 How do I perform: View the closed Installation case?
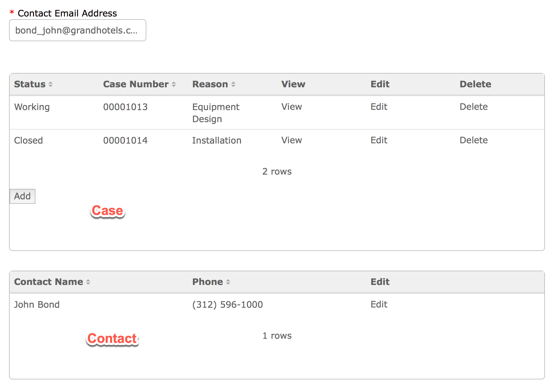(x=292, y=140)
